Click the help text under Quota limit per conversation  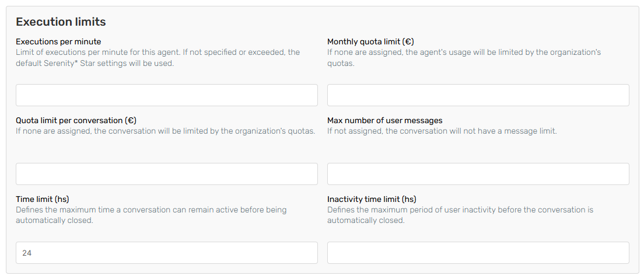pos(165,131)
